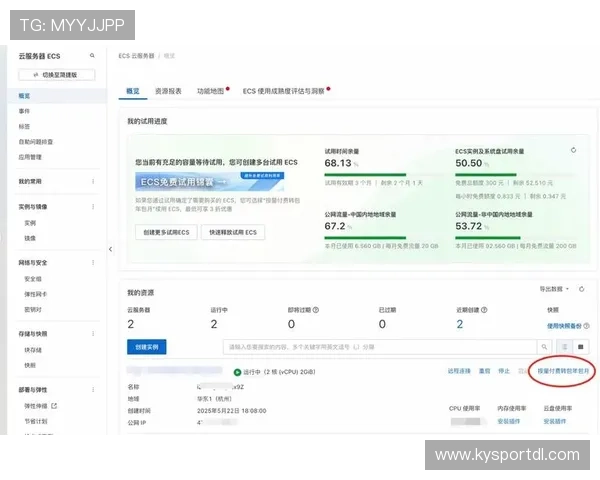The width and height of the screenshot is (600, 480).
Task: Open more options for 部署与弹性 section
Action: (x=93, y=390)
